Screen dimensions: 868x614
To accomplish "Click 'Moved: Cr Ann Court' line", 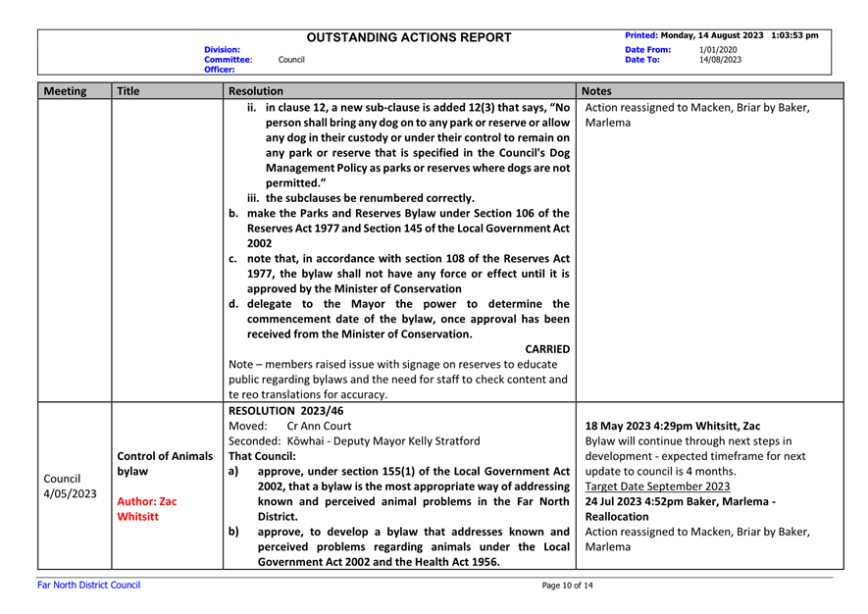I will coord(289,427).
